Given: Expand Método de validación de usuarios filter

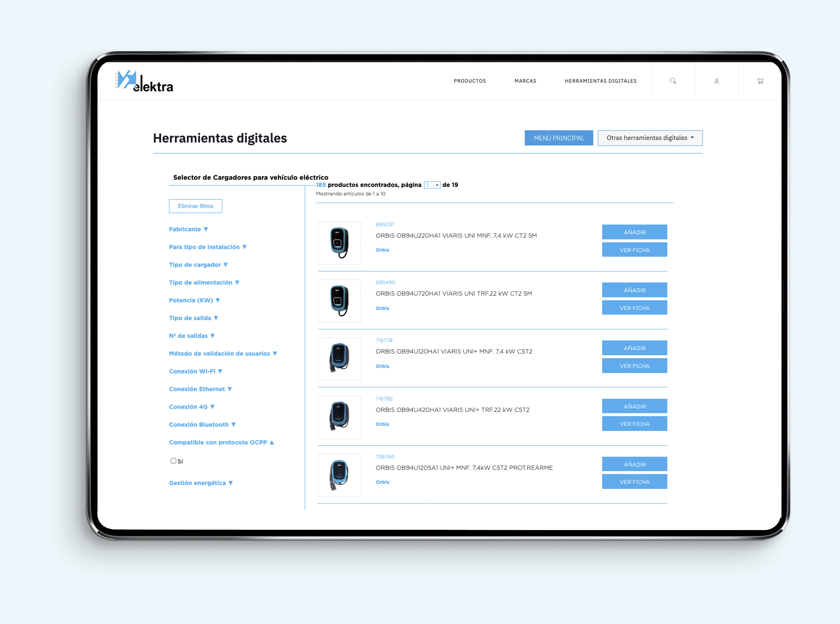Looking at the screenshot, I should (x=223, y=353).
